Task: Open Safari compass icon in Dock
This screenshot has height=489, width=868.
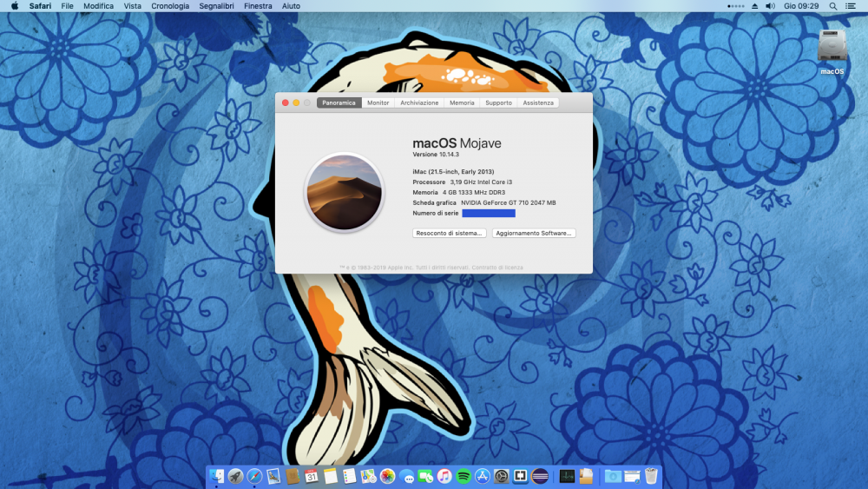Action: coord(254,476)
